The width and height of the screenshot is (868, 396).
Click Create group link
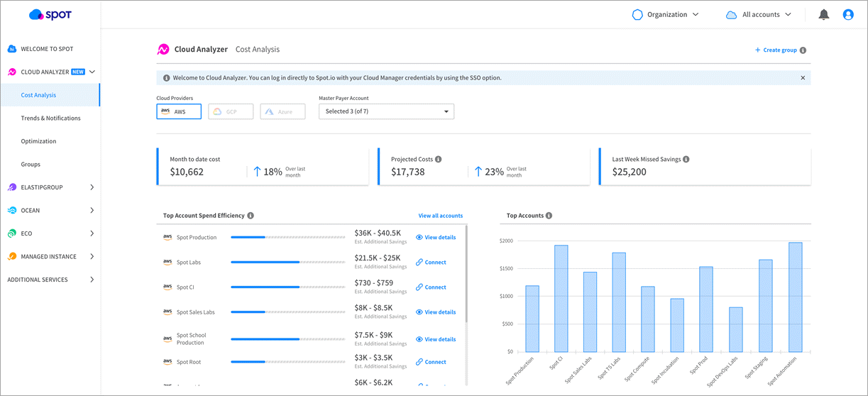776,50
